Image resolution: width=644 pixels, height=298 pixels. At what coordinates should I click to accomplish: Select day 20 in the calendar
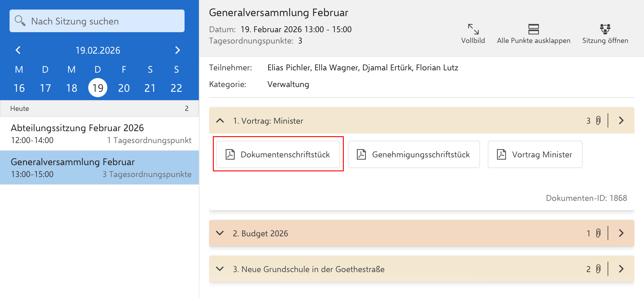click(x=124, y=88)
